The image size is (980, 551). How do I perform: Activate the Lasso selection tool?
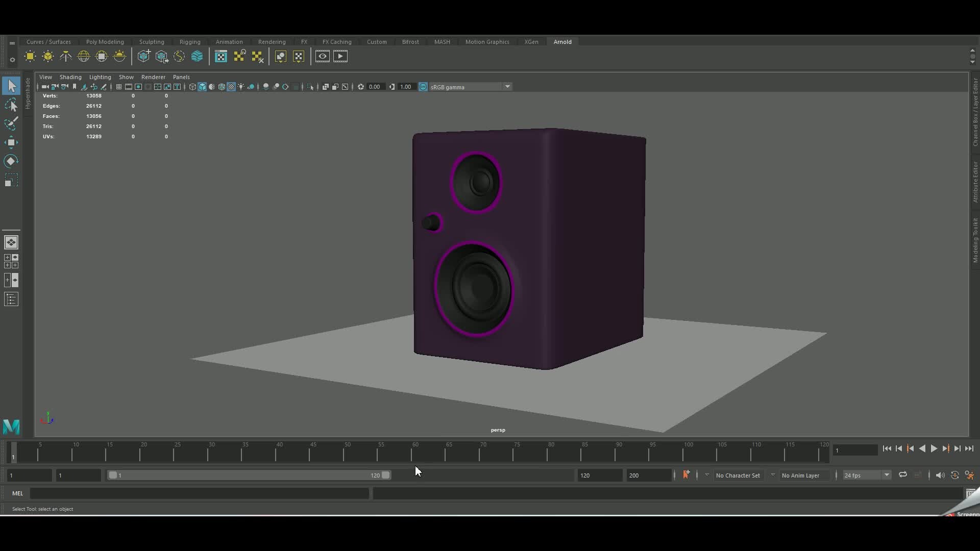11,105
